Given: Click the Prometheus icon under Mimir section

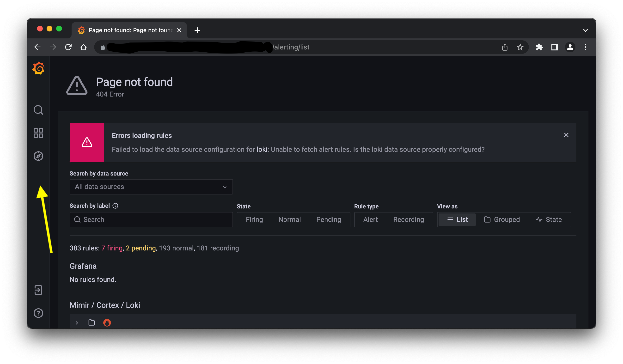Looking at the screenshot, I should click(107, 322).
